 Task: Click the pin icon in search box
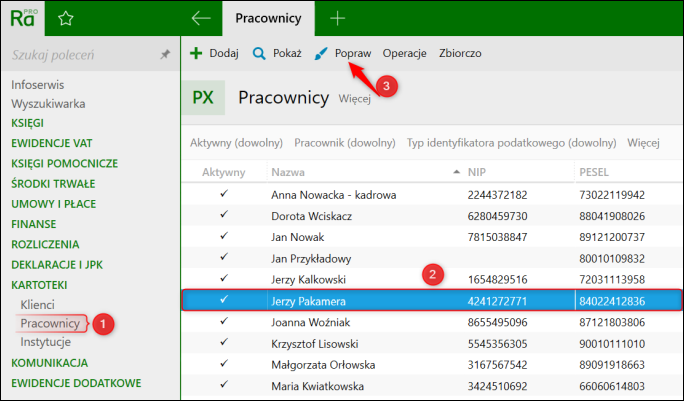(x=165, y=54)
